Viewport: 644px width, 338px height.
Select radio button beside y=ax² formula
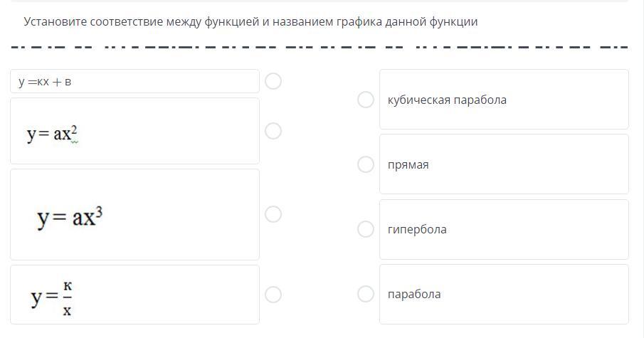click(x=273, y=131)
